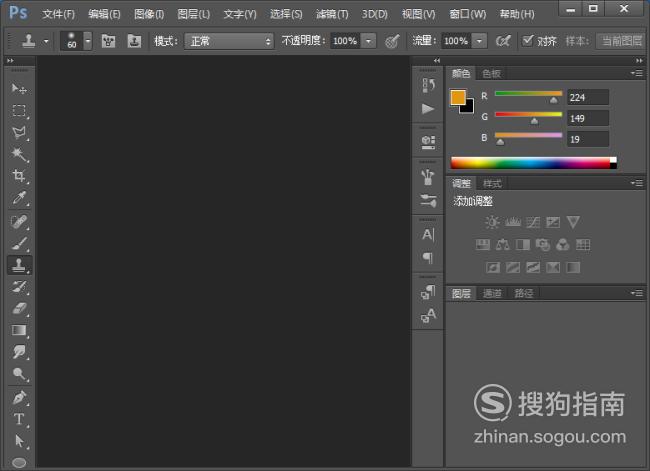Open the Character Styles panel icon
650x471 pixels.
[428, 315]
